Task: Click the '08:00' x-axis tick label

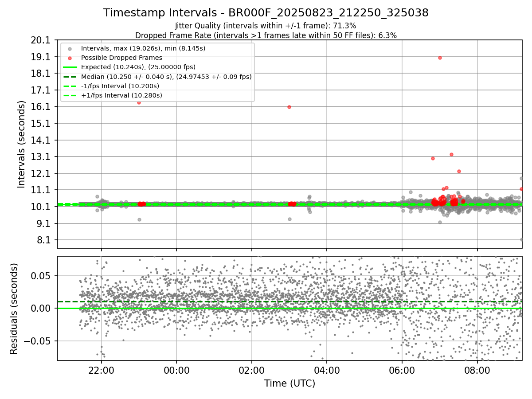Action: (477, 370)
